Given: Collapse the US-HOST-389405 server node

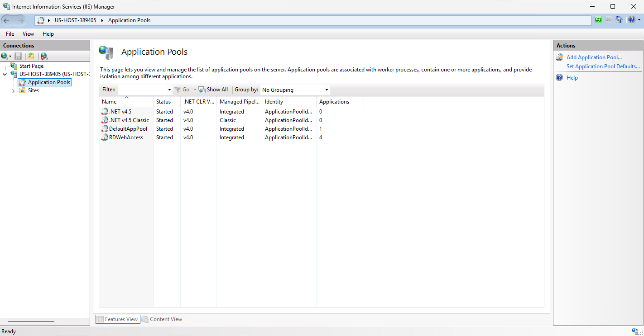Looking at the screenshot, I should [5, 74].
